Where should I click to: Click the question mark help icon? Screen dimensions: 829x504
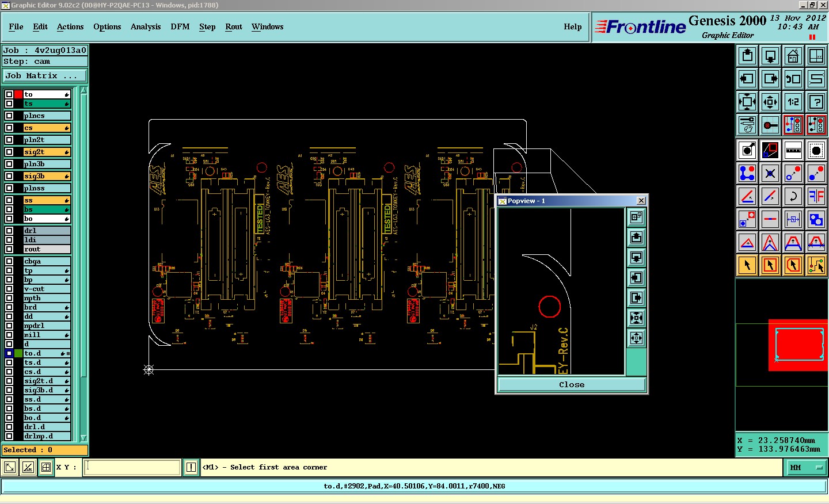tap(816, 102)
